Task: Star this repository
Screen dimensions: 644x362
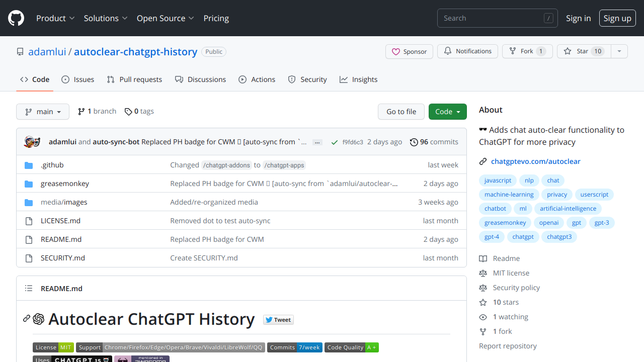Action: click(584, 51)
